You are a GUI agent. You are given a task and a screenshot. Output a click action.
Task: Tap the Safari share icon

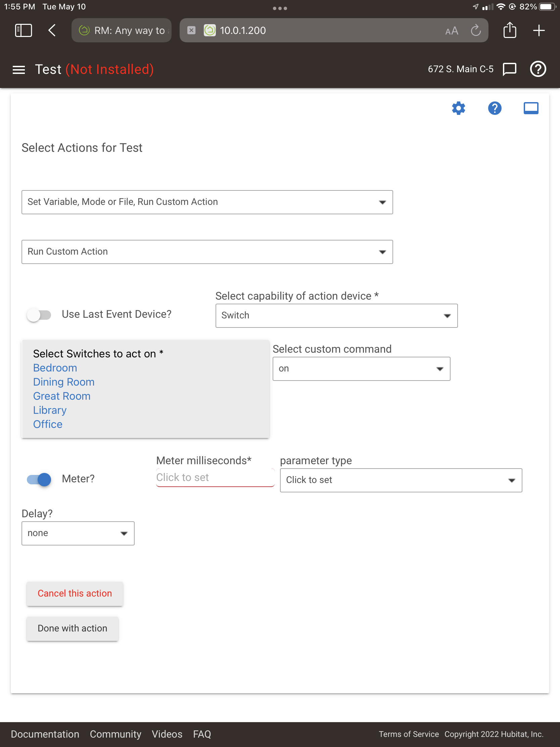point(510,30)
